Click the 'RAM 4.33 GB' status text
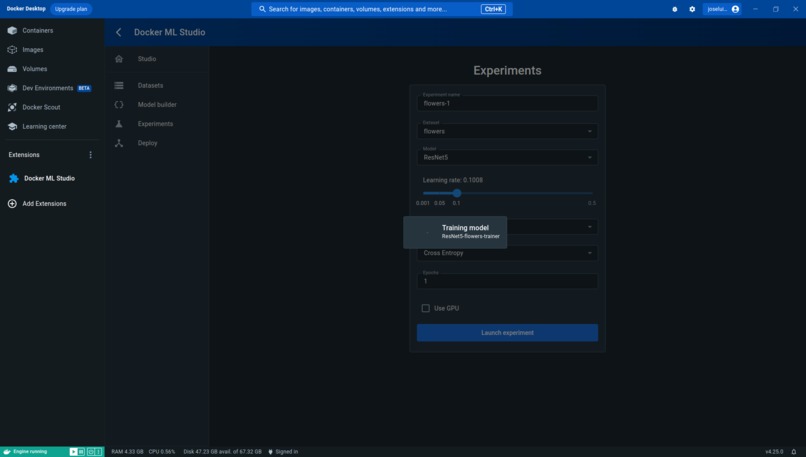This screenshot has width=806, height=457. click(127, 452)
